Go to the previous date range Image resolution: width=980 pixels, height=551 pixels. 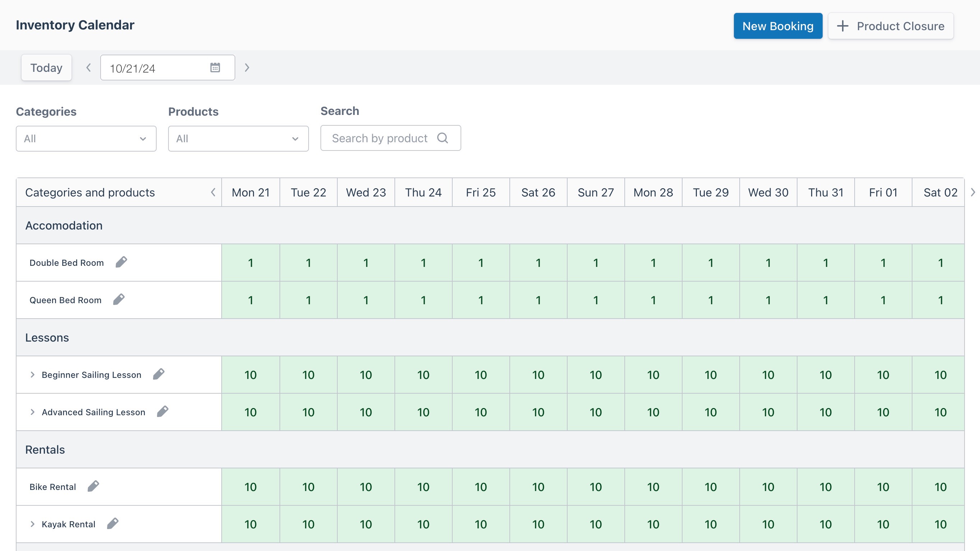point(89,68)
